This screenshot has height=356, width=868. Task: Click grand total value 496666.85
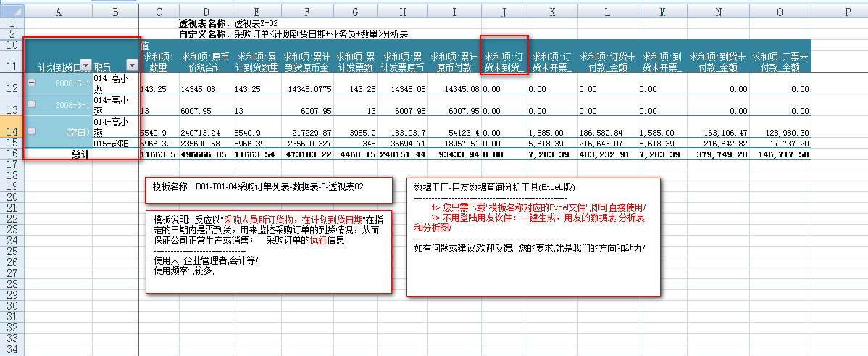point(206,155)
